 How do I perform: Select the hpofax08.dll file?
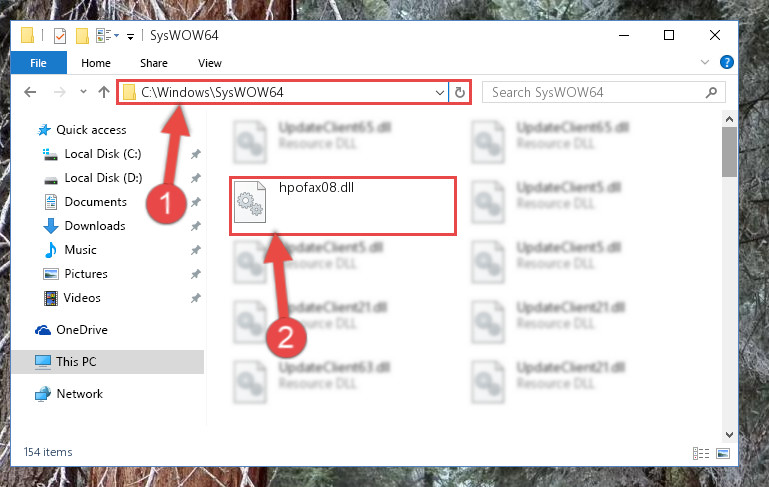click(x=342, y=205)
